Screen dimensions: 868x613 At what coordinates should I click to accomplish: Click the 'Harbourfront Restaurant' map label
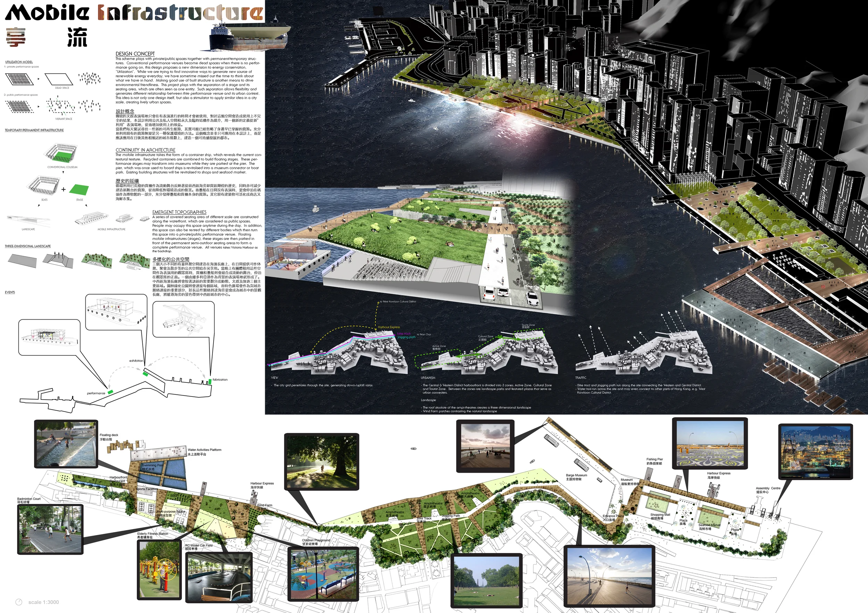[118, 479]
